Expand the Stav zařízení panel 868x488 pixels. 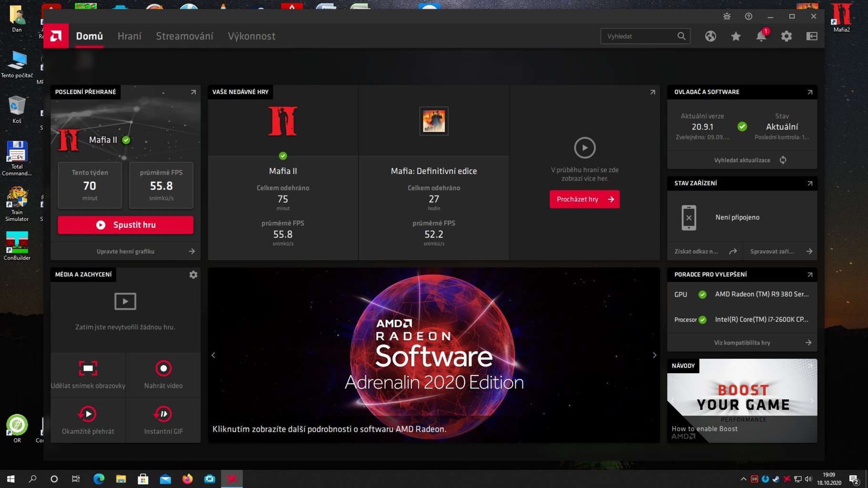[x=810, y=183]
